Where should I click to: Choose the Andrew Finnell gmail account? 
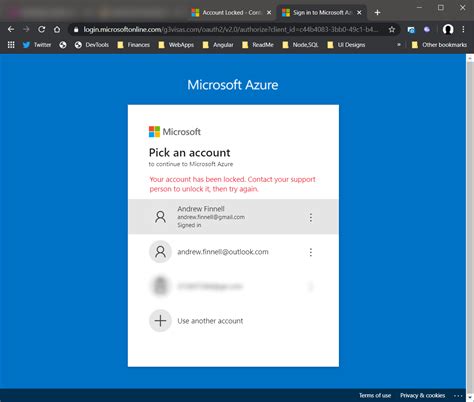click(x=233, y=217)
